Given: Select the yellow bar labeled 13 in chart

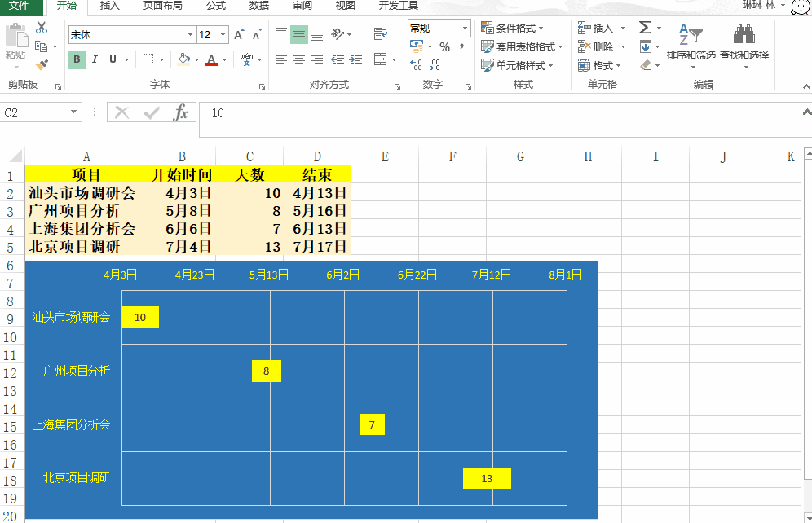Looking at the screenshot, I should click(487, 478).
